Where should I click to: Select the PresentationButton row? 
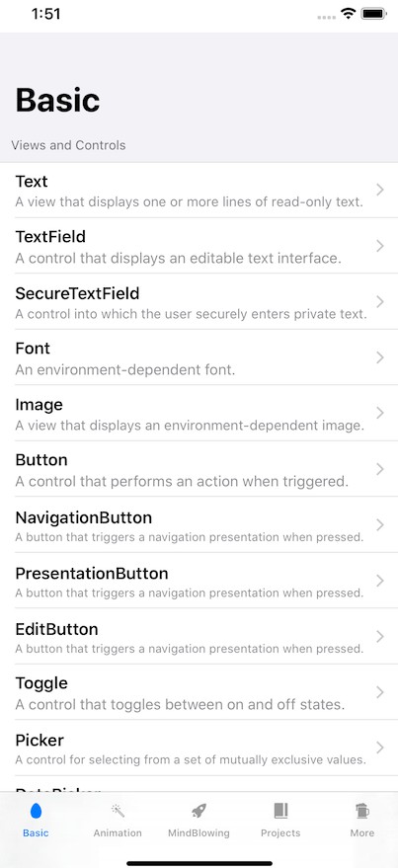pyautogui.click(x=199, y=581)
